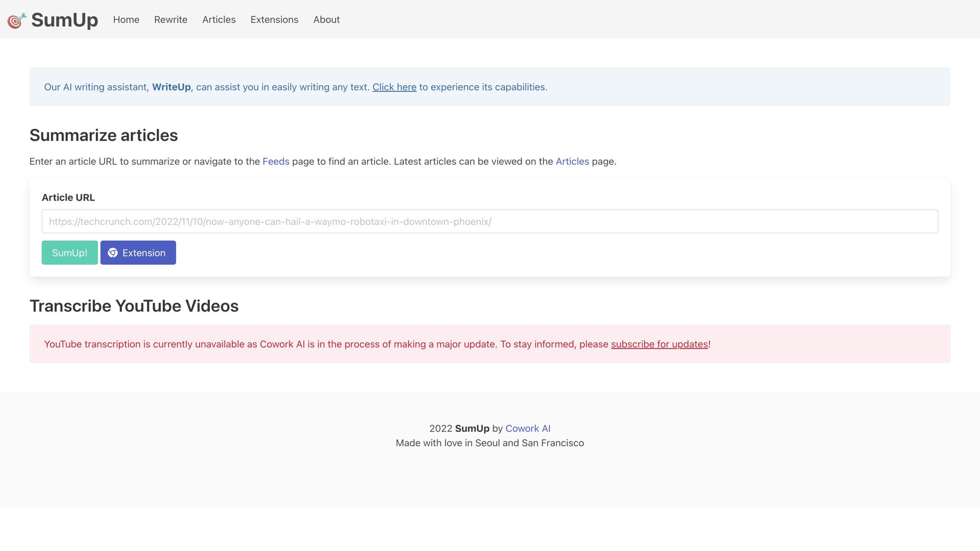Click the Transcribe YouTube Videos heading

tap(134, 306)
